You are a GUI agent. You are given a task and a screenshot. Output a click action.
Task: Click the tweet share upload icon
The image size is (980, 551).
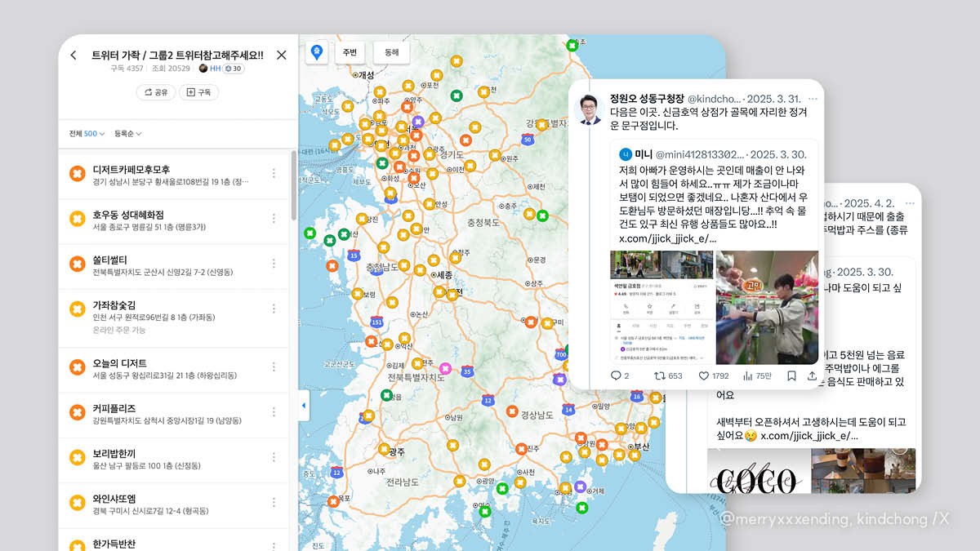[812, 376]
